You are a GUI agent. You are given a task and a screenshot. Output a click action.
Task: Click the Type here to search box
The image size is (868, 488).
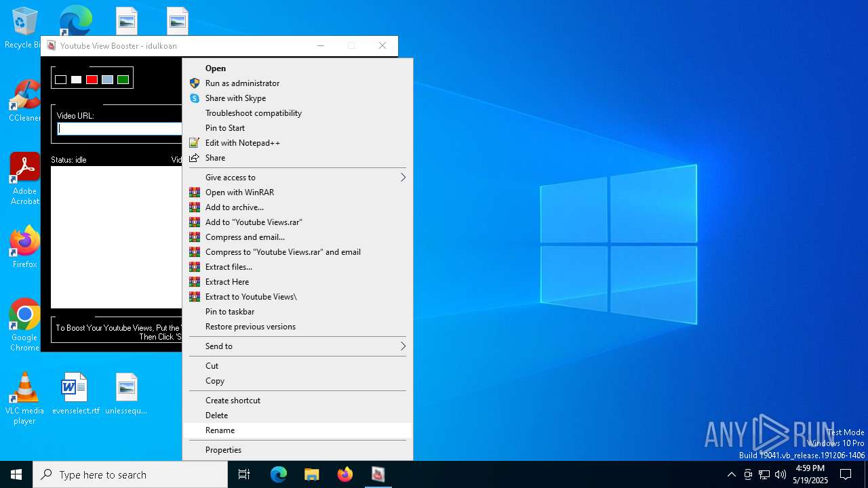[130, 474]
